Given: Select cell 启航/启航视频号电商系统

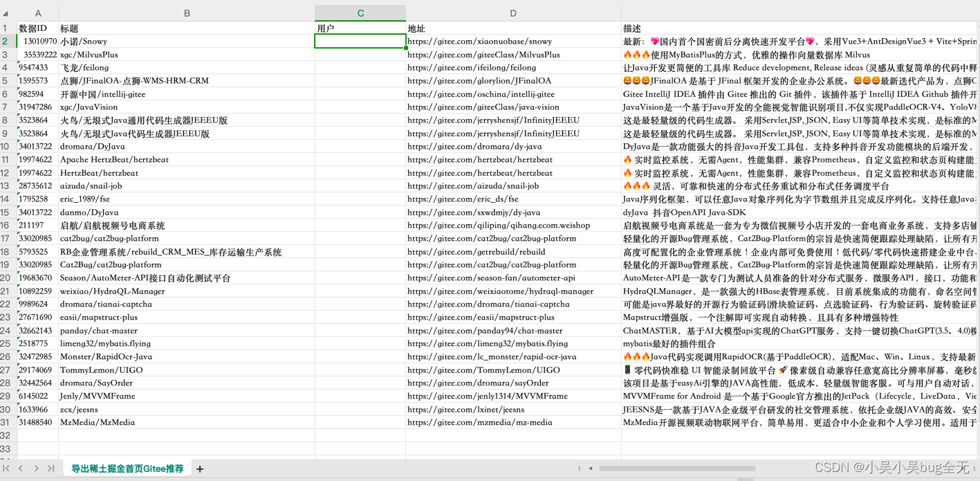Looking at the screenshot, I should (x=187, y=226).
